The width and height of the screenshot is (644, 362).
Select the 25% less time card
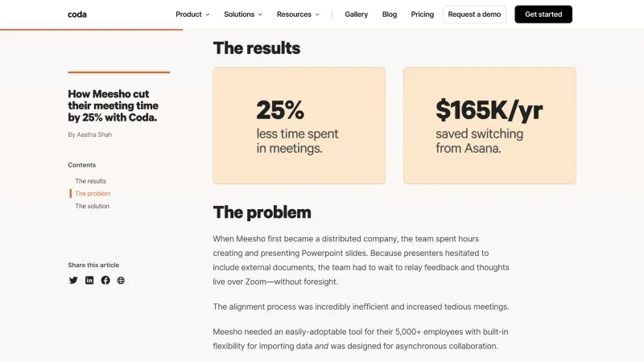point(299,125)
